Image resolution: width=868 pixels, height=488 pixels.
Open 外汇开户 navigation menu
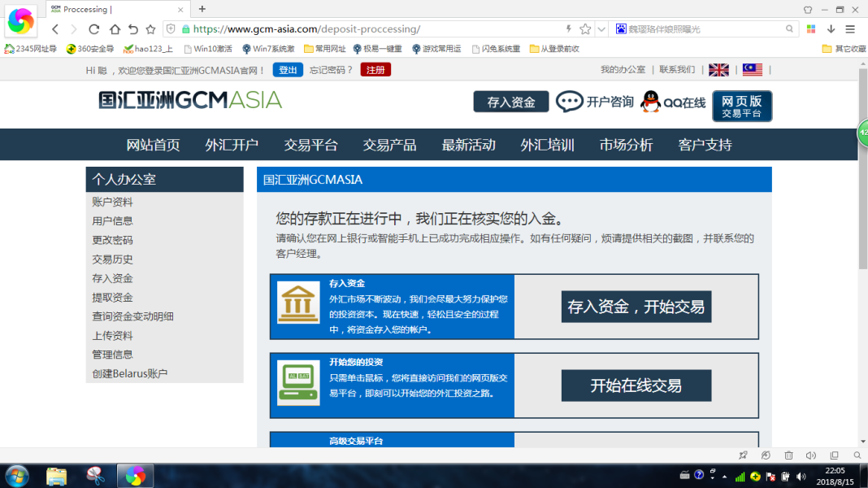232,145
